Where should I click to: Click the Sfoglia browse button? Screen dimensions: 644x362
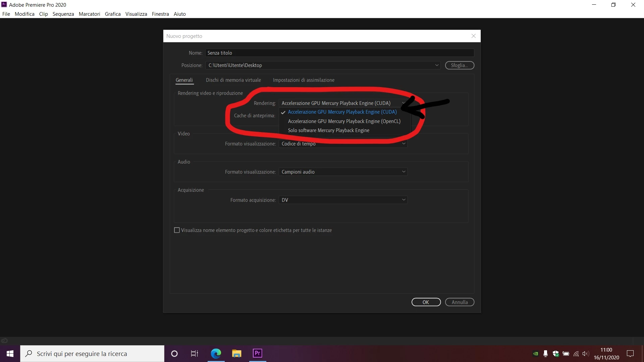click(x=460, y=65)
